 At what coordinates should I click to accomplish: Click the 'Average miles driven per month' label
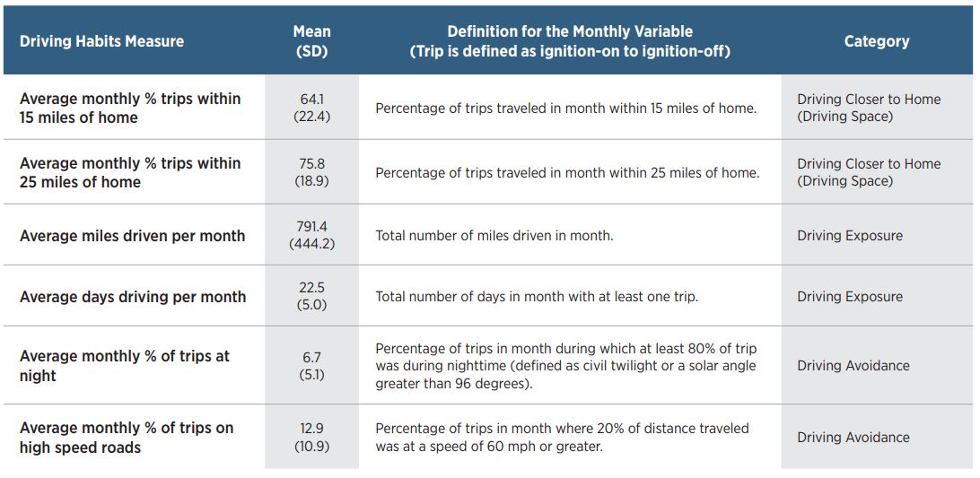(132, 236)
